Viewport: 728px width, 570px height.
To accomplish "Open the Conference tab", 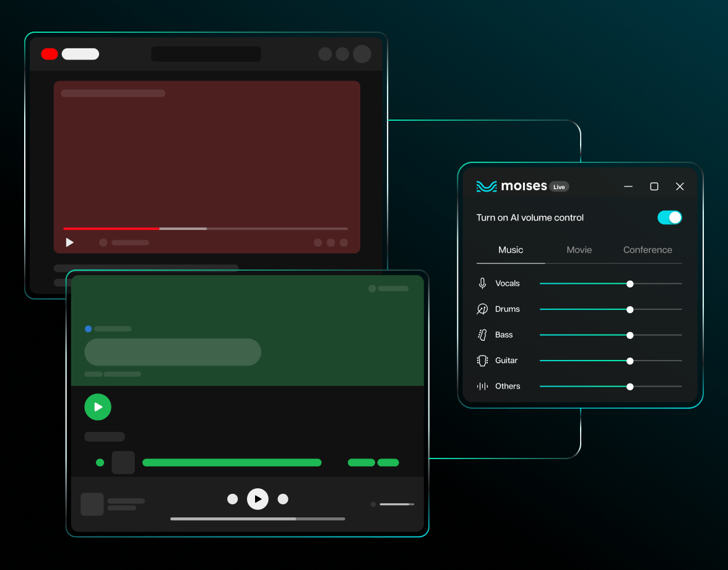I will (x=648, y=250).
